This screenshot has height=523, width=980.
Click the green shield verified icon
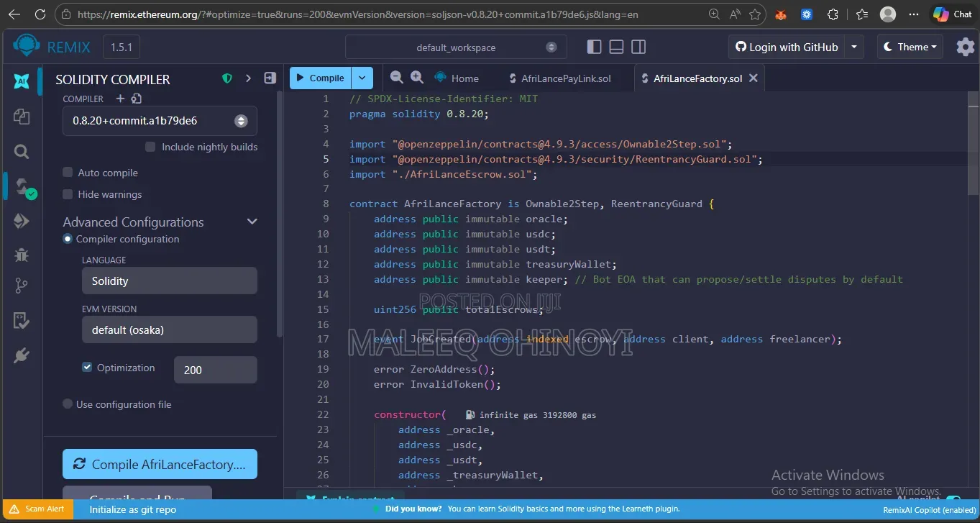click(x=227, y=78)
